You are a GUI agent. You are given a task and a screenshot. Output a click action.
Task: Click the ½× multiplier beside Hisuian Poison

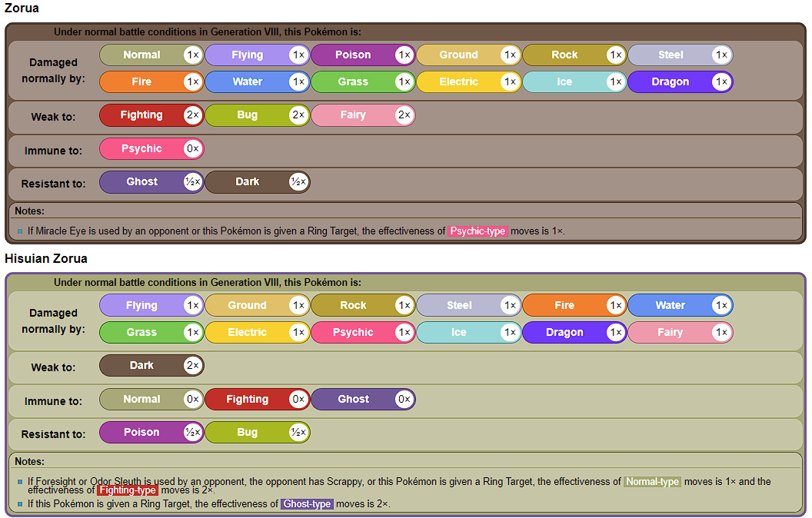[x=193, y=433]
